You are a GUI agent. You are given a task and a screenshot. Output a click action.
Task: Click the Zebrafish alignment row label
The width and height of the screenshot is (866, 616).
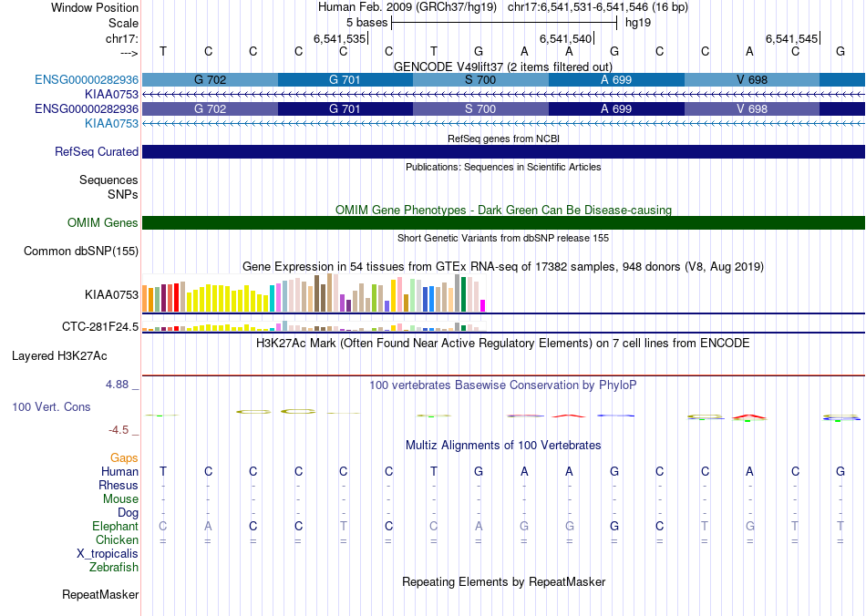point(114,568)
